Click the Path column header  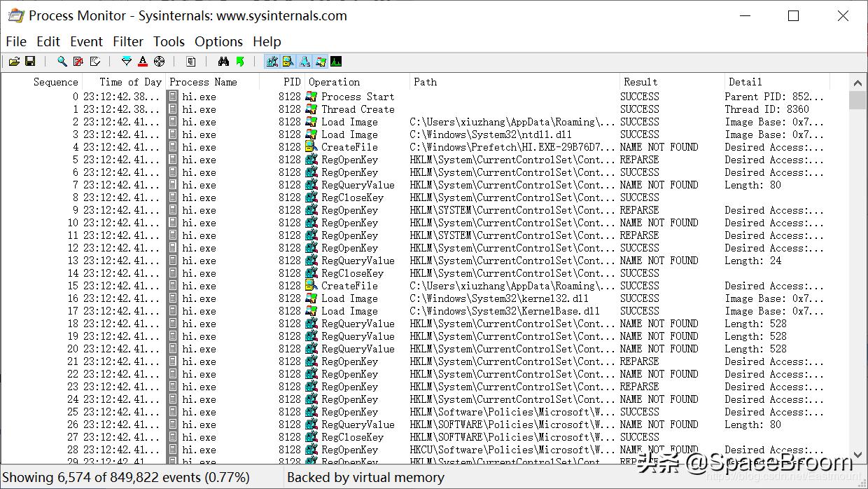coord(514,82)
